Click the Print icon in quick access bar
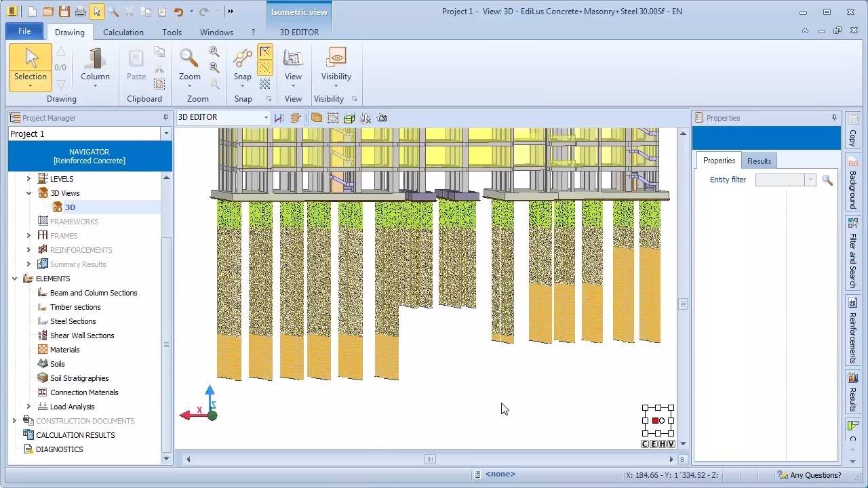Screen dimensions: 868x488 81,12
